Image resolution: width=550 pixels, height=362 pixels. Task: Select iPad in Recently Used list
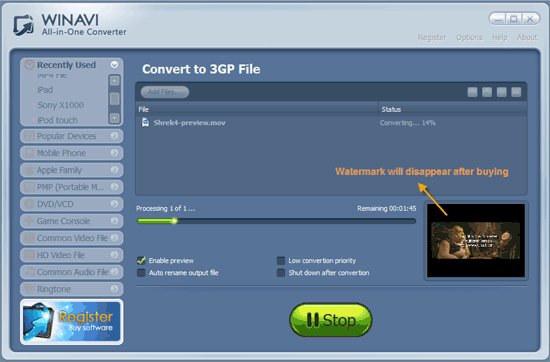tap(45, 90)
